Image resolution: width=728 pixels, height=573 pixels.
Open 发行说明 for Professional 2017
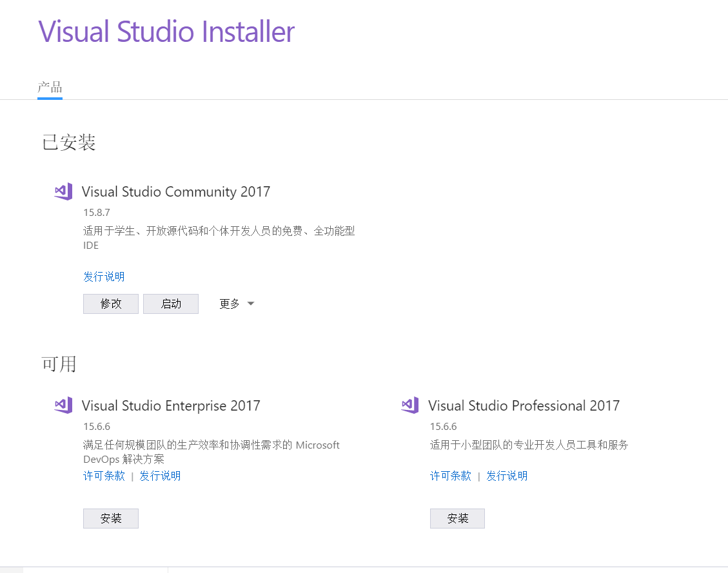coord(507,476)
